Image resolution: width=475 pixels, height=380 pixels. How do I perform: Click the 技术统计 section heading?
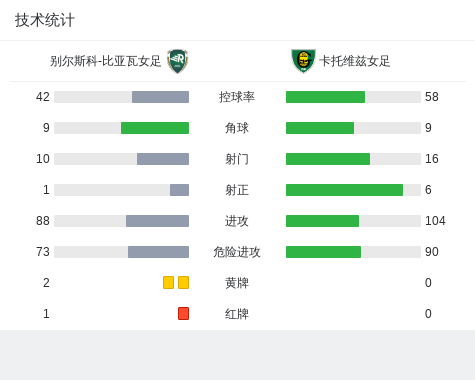(45, 20)
